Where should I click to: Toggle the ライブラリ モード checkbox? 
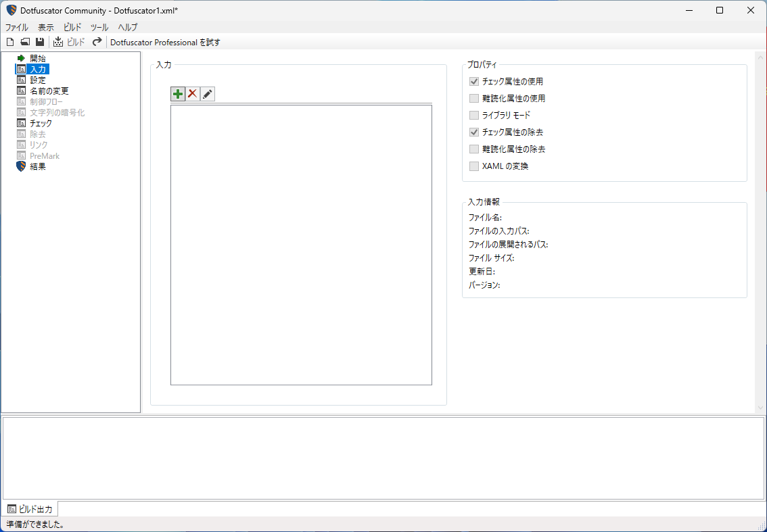[x=474, y=116]
